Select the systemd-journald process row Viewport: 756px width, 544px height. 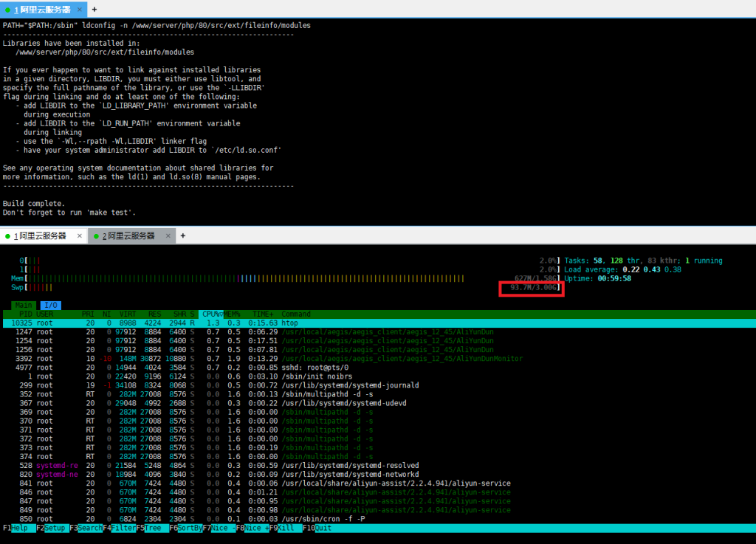coord(379,385)
